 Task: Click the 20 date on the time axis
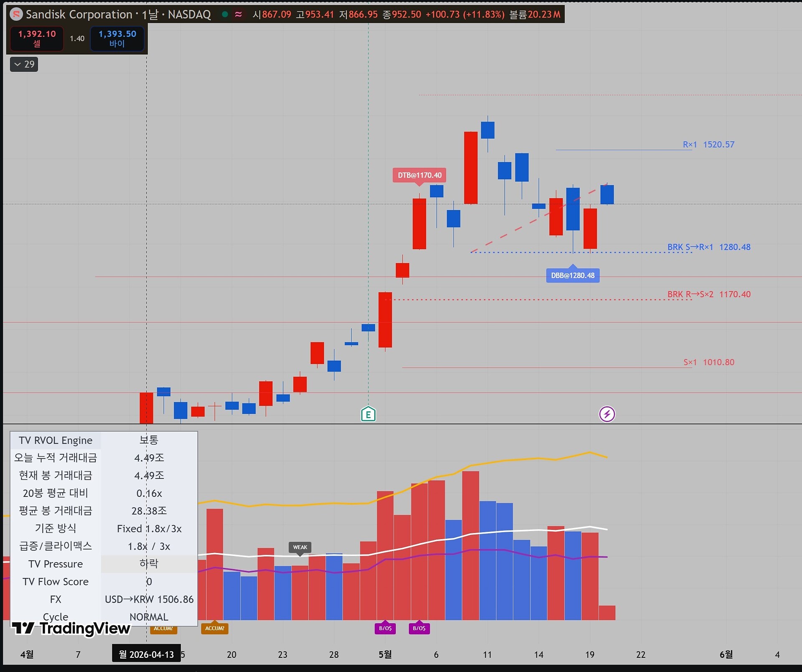tap(231, 654)
